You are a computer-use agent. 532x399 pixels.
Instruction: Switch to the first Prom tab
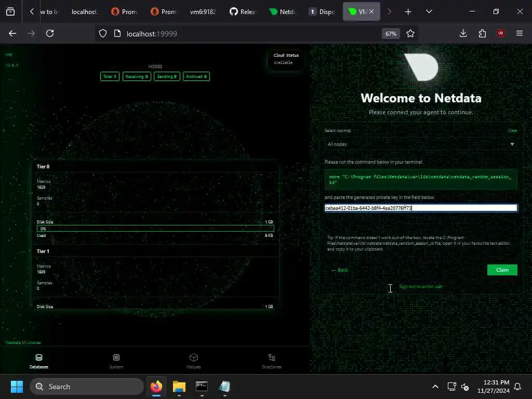point(124,12)
